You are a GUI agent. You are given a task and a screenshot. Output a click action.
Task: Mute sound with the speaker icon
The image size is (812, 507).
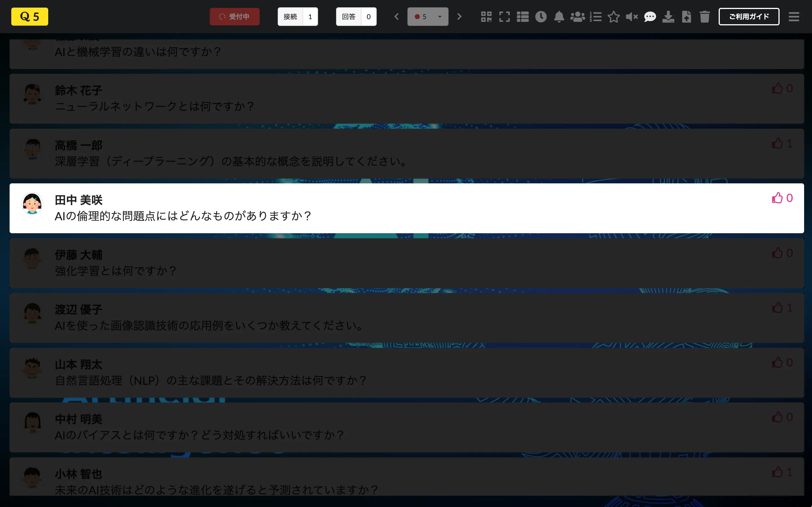[632, 16]
